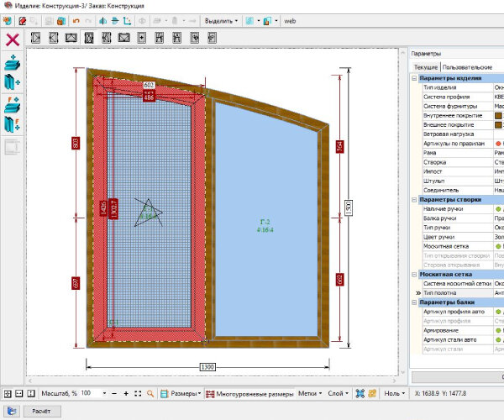Toggle green indicator for Артикул стали авто
504x420 pixels.
tap(498, 339)
